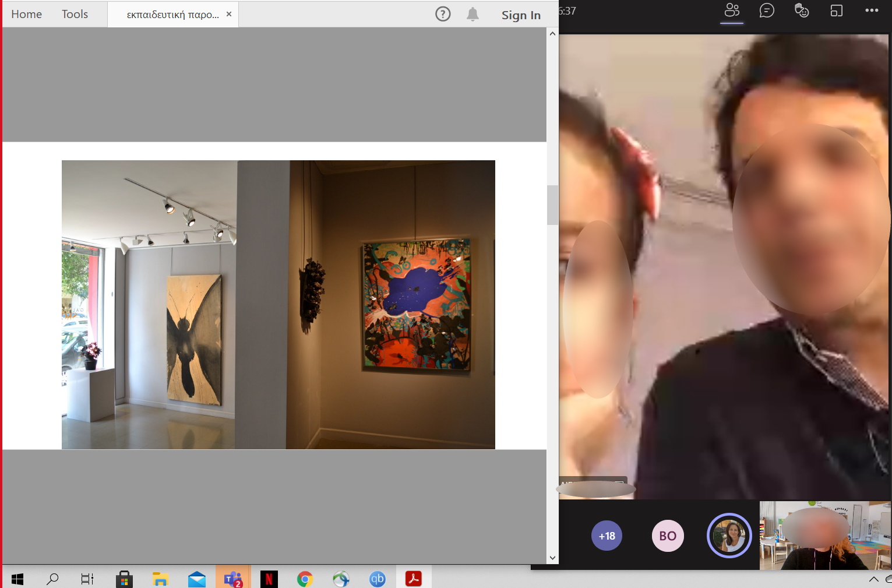Open the green-blue swirl app on taskbar

tap(341, 579)
